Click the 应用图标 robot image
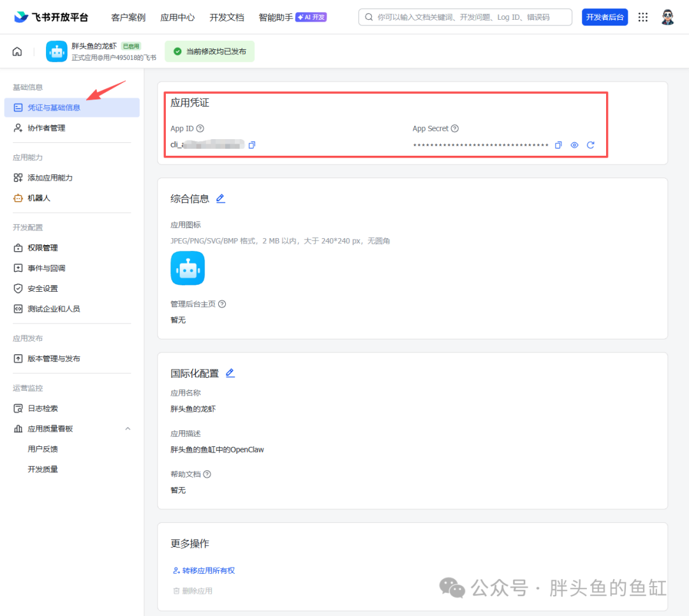This screenshot has width=689, height=616. pos(188,268)
